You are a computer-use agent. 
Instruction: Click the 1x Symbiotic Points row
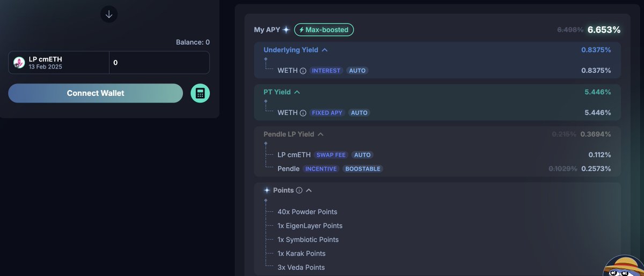[x=308, y=240]
